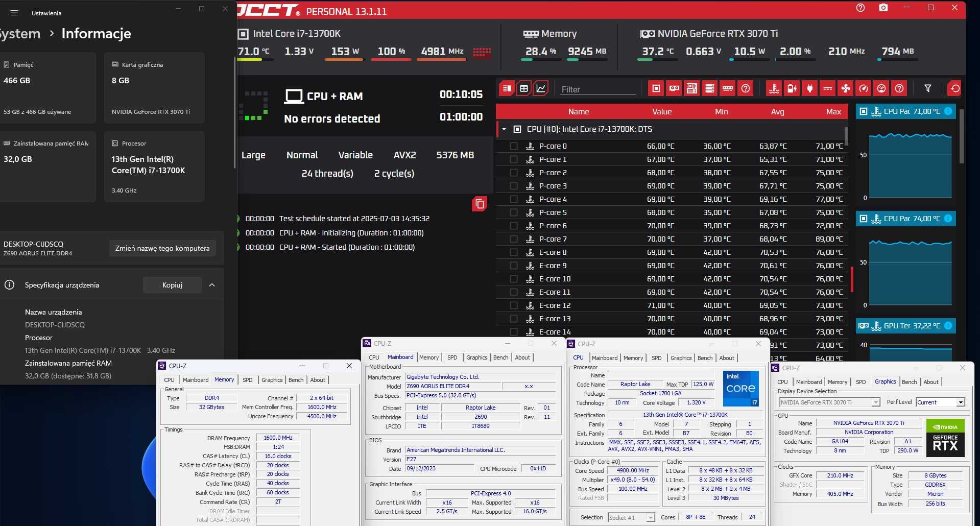Tick the P-core 3 checkbox
Image resolution: width=980 pixels, height=526 pixels.
click(514, 186)
